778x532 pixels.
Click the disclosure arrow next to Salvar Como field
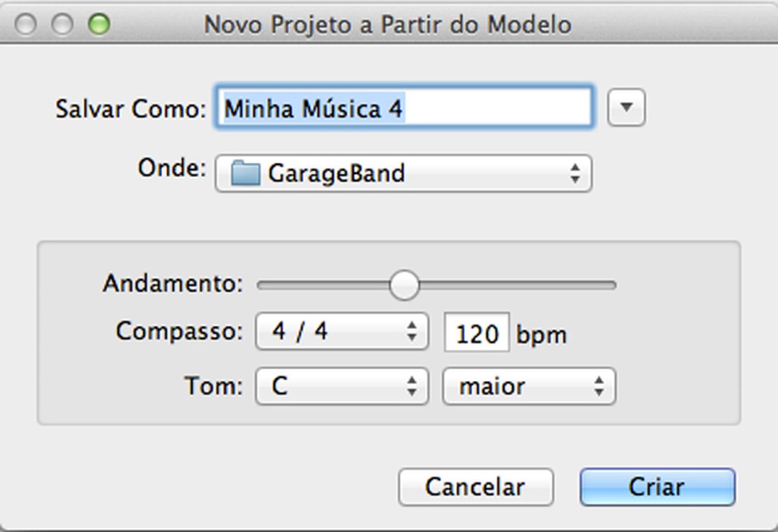point(626,108)
